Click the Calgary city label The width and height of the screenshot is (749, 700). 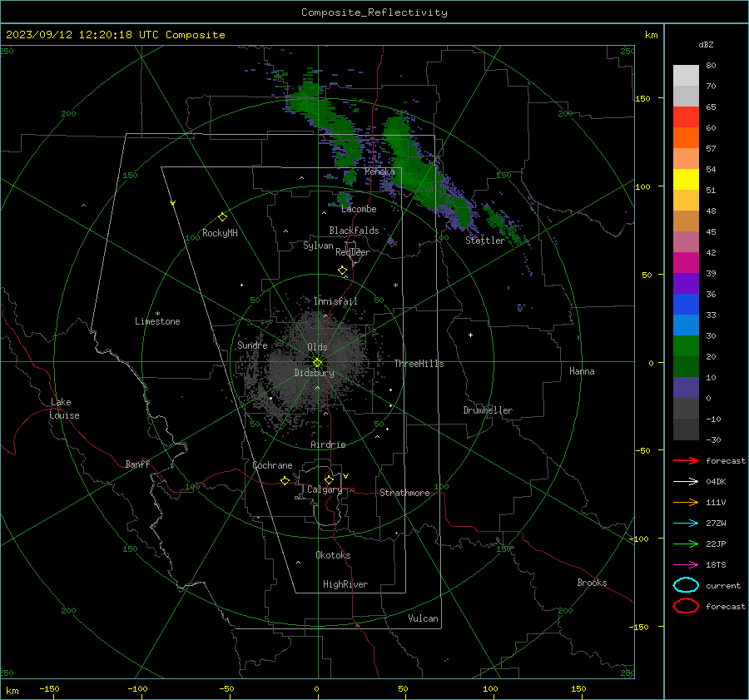(325, 489)
